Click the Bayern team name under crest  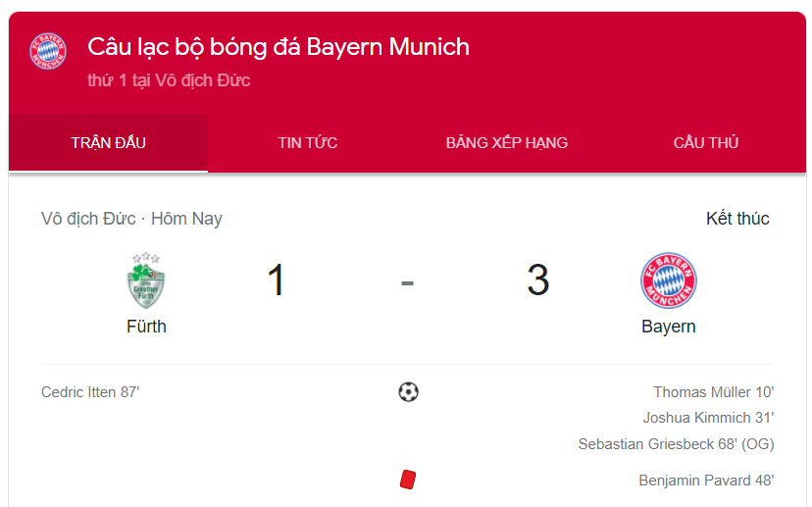[x=669, y=327]
